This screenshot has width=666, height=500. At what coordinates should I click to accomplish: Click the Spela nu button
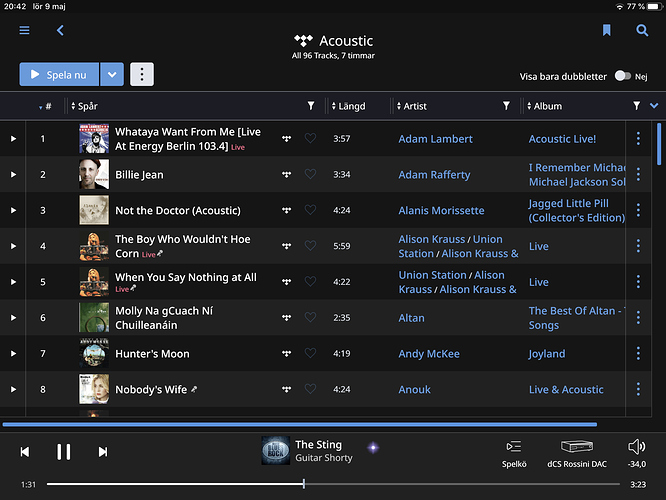tap(59, 74)
